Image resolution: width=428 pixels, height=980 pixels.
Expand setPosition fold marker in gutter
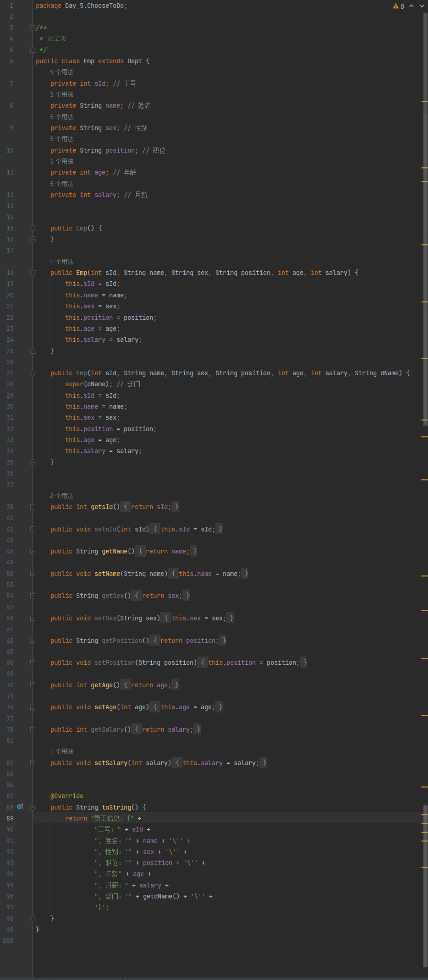tap(33, 662)
